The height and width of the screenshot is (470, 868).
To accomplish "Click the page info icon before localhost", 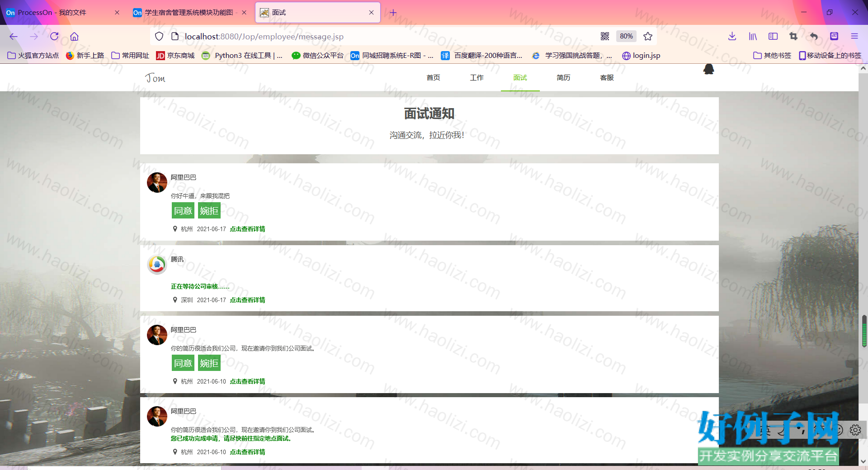I will coord(175,37).
